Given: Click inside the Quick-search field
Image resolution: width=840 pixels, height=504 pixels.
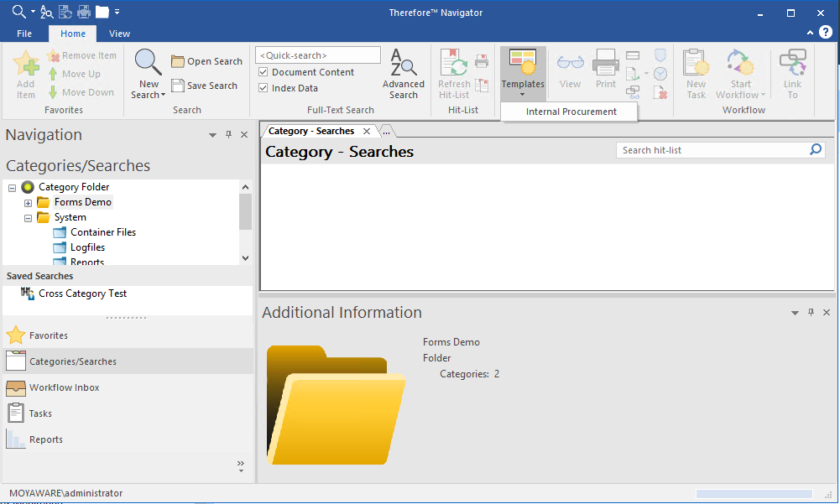Looking at the screenshot, I should pyautogui.click(x=317, y=54).
